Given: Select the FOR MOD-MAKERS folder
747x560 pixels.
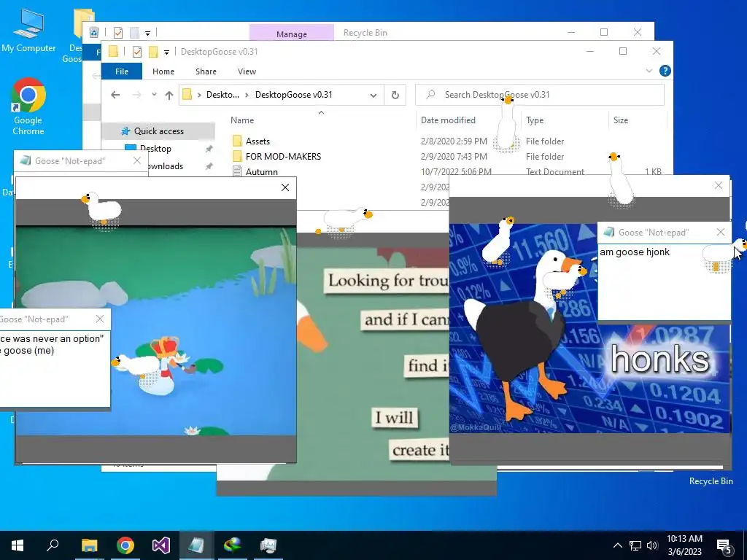Looking at the screenshot, I should click(x=284, y=157).
